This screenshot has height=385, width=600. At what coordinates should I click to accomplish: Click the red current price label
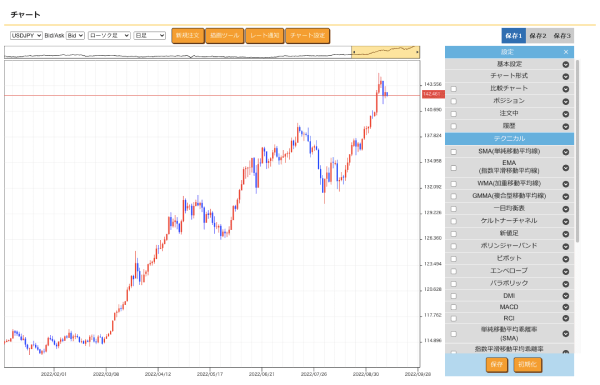pos(433,94)
